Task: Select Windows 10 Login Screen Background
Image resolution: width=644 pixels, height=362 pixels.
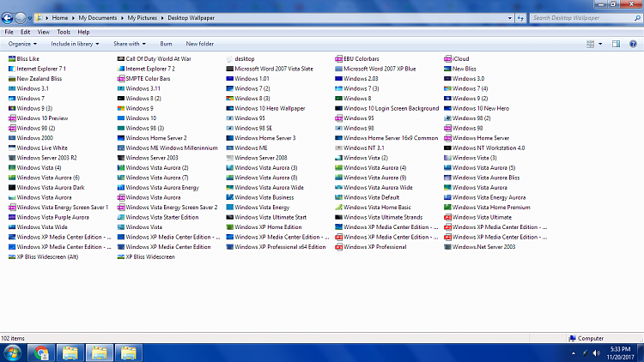Action: [x=387, y=108]
